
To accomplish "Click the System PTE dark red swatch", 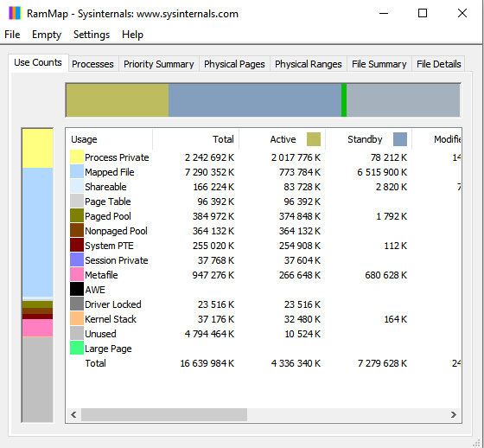I will pos(77,245).
